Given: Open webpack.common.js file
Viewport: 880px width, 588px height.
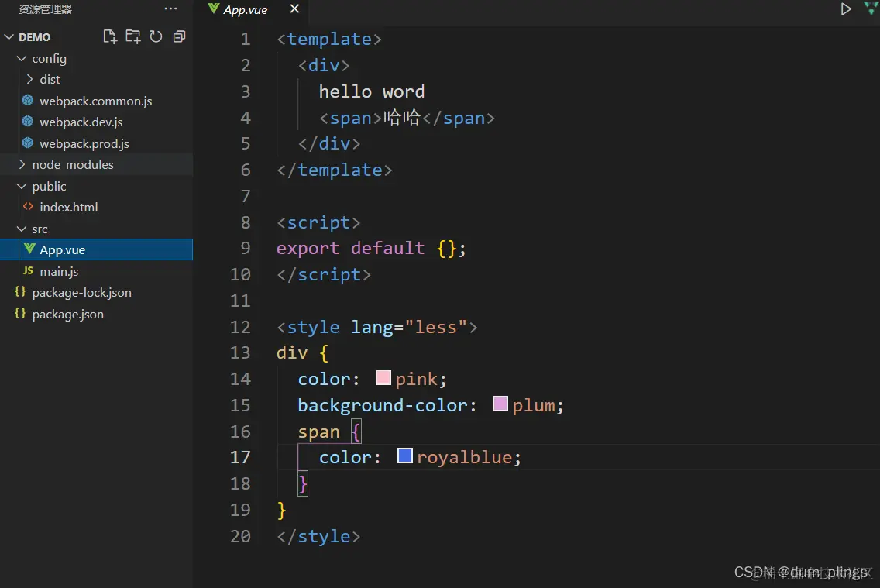Looking at the screenshot, I should (x=96, y=101).
